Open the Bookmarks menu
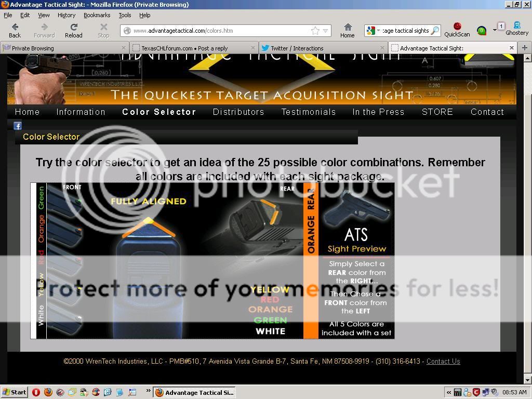532x399 pixels. point(97,15)
